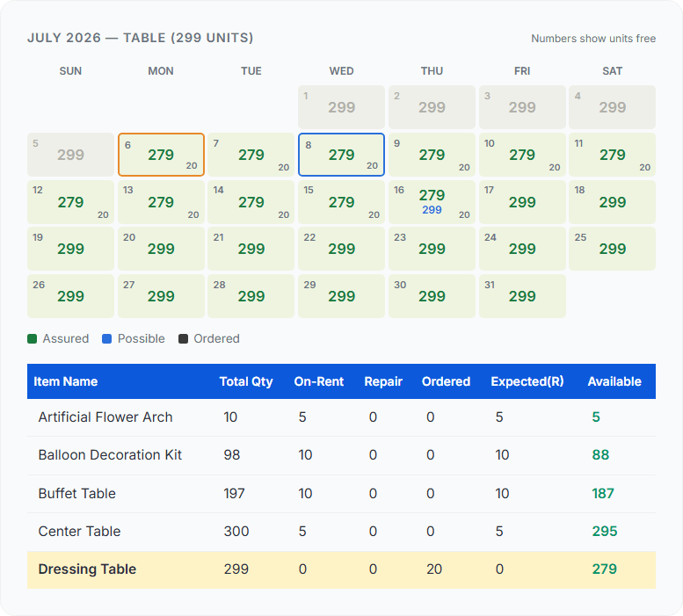This screenshot has width=683, height=616.
Task: Select the Artificial Flower Arch row
Action: coord(341,417)
